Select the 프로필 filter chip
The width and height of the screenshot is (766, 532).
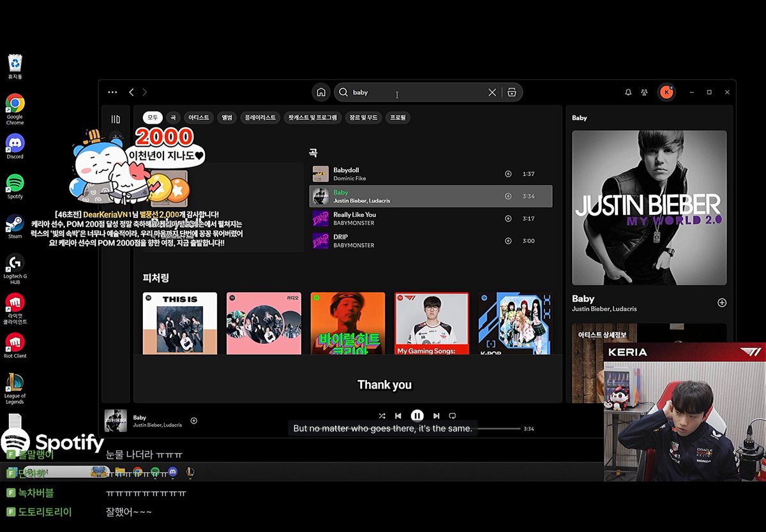(399, 117)
